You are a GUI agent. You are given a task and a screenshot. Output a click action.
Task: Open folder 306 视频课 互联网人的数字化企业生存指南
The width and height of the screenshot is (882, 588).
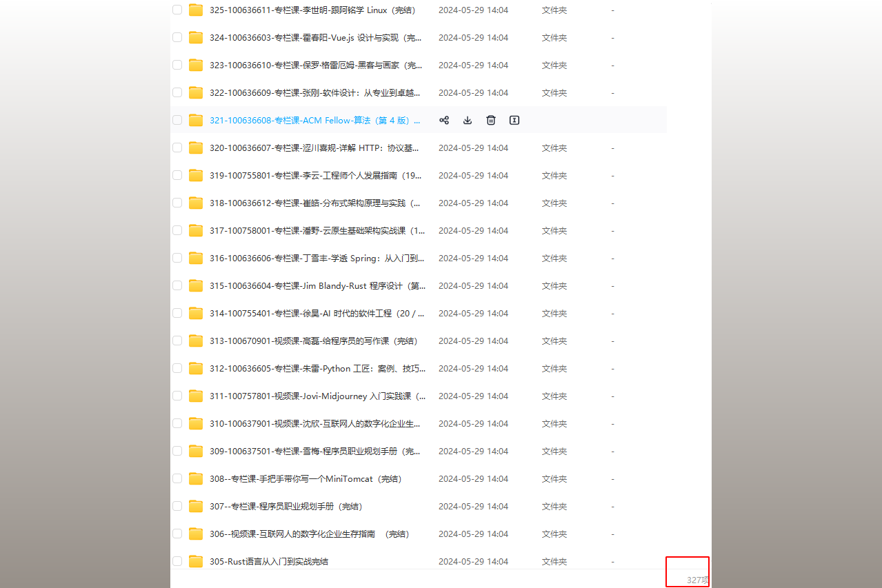click(x=310, y=534)
